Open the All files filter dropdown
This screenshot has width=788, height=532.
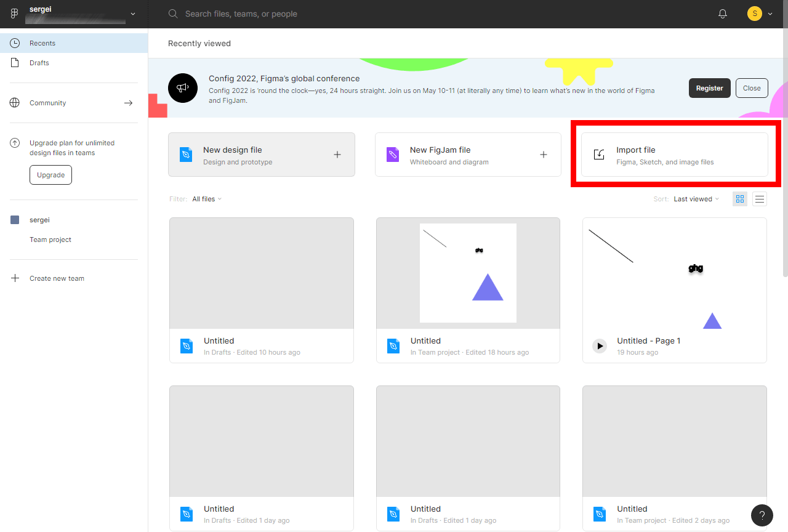207,199
